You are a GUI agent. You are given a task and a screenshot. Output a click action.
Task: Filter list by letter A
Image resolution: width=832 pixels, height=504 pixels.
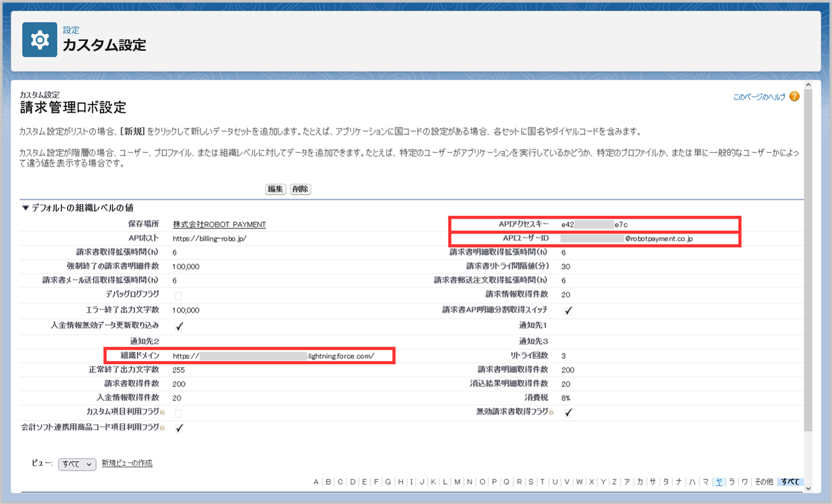316,482
